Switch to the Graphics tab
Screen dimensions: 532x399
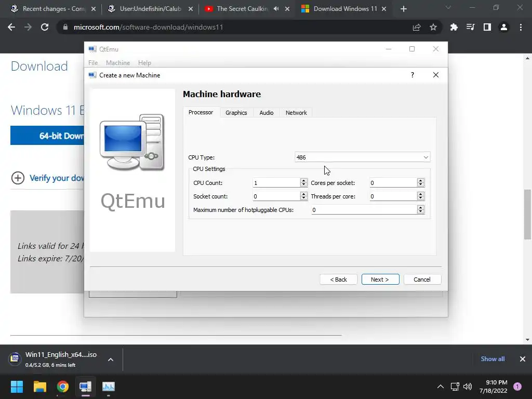(x=236, y=113)
